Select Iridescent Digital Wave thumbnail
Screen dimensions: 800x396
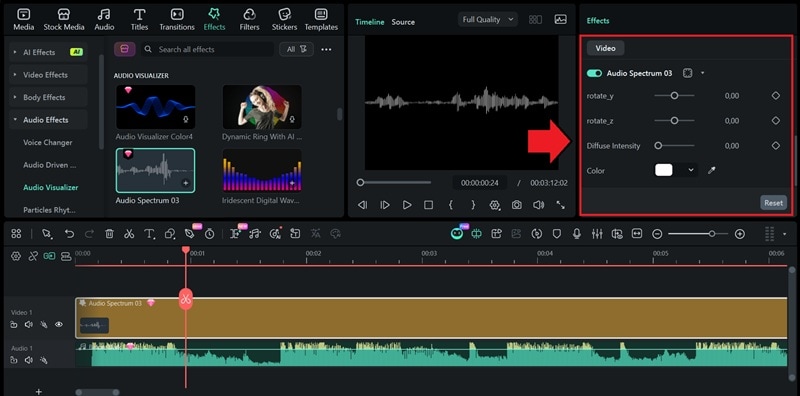[x=262, y=170]
